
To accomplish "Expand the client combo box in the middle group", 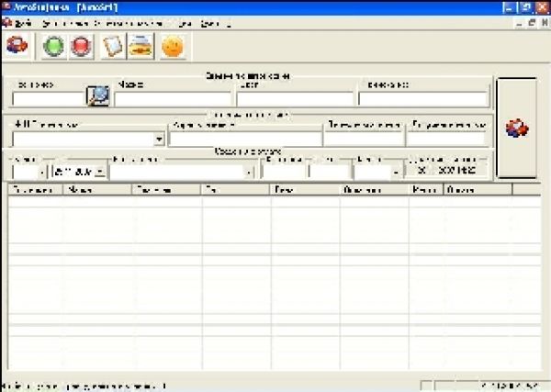I will (160, 139).
